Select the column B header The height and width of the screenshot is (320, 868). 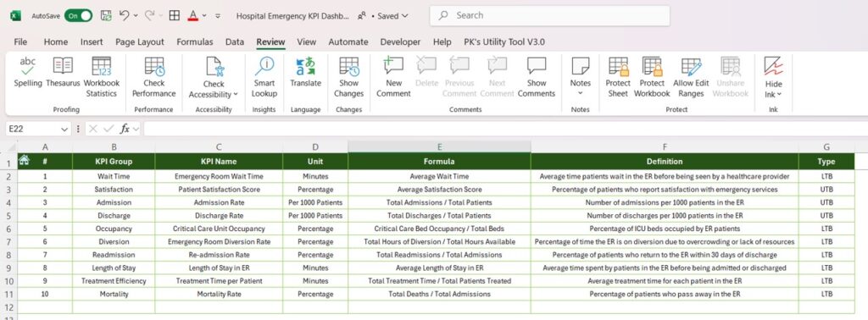pos(114,146)
